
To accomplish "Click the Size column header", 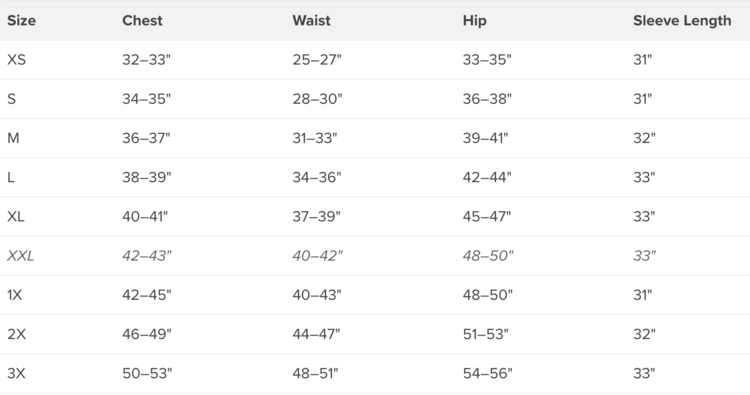I will tap(21, 21).
